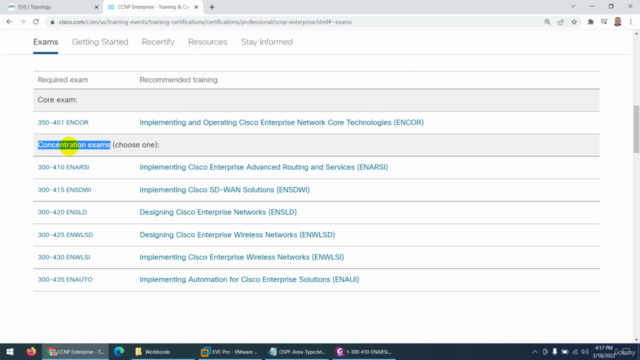
Task: Open the 300-425 ENWLSD exam link
Action: point(65,235)
